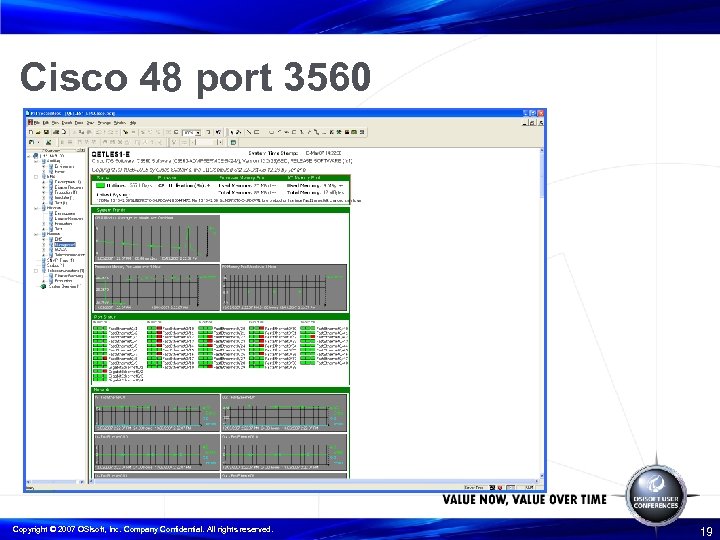Open the Window menu
This screenshot has width=720, height=540.
pos(120,123)
